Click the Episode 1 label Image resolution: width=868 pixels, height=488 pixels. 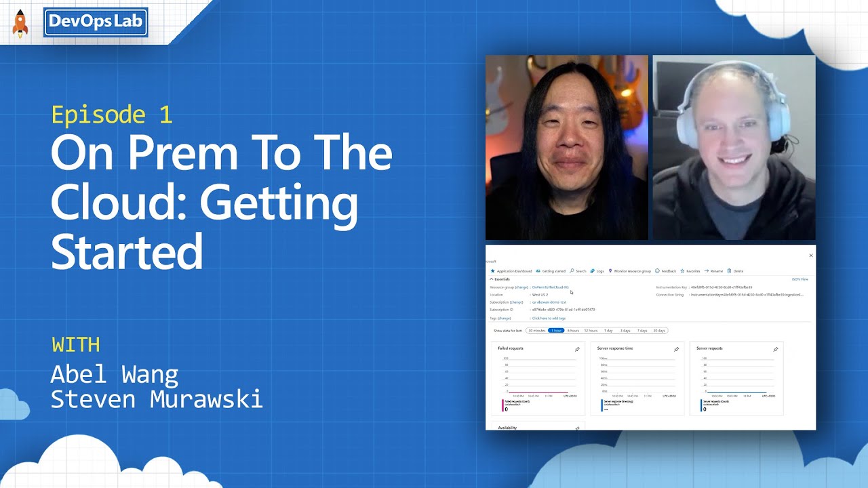tap(112, 114)
